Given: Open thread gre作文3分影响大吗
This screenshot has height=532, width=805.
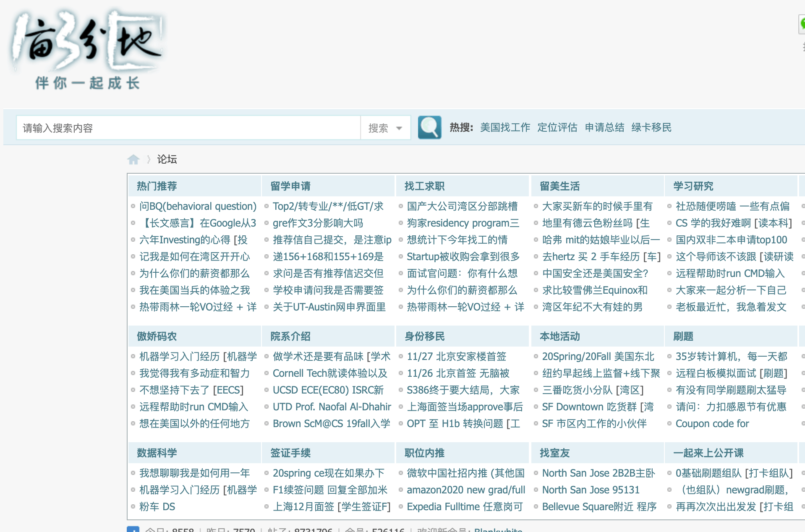Looking at the screenshot, I should click(318, 223).
